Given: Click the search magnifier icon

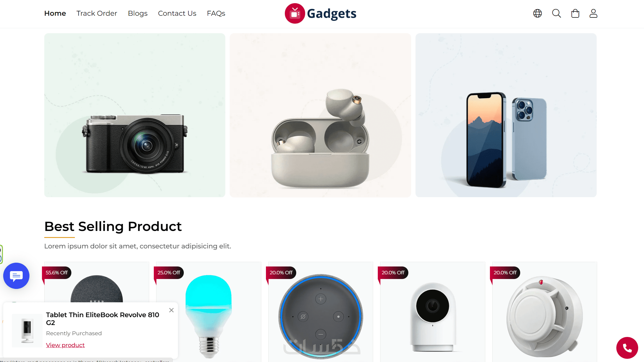Looking at the screenshot, I should 556,13.
